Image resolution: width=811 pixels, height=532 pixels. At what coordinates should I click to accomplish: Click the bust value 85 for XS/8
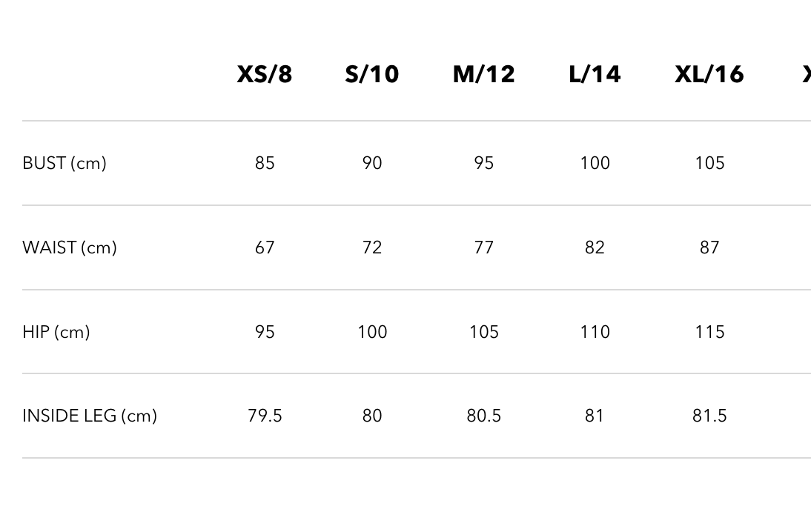tap(265, 163)
